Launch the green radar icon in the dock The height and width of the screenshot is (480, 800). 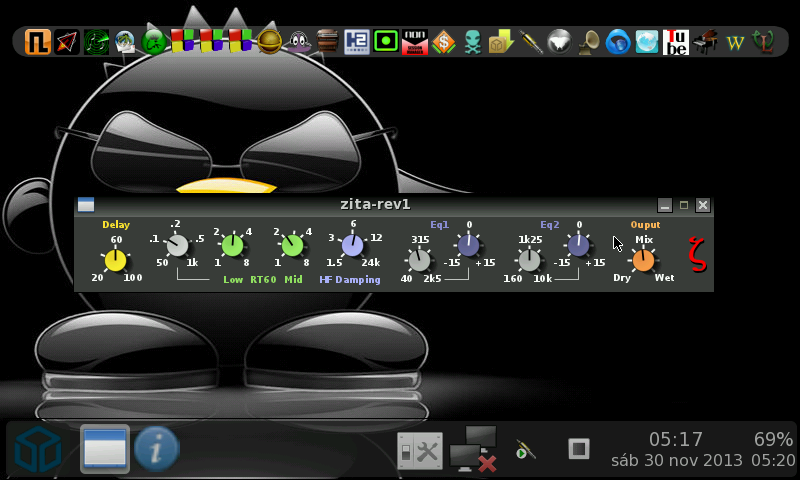(x=96, y=41)
